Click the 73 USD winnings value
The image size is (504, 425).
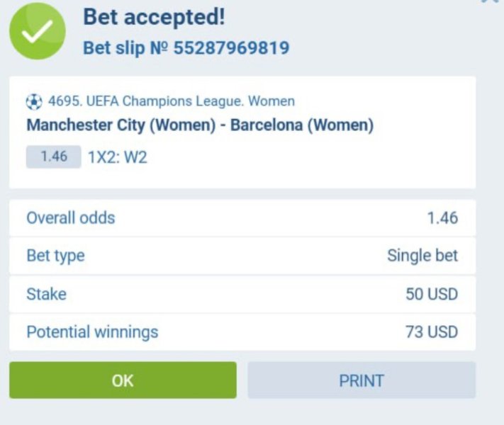(x=432, y=331)
